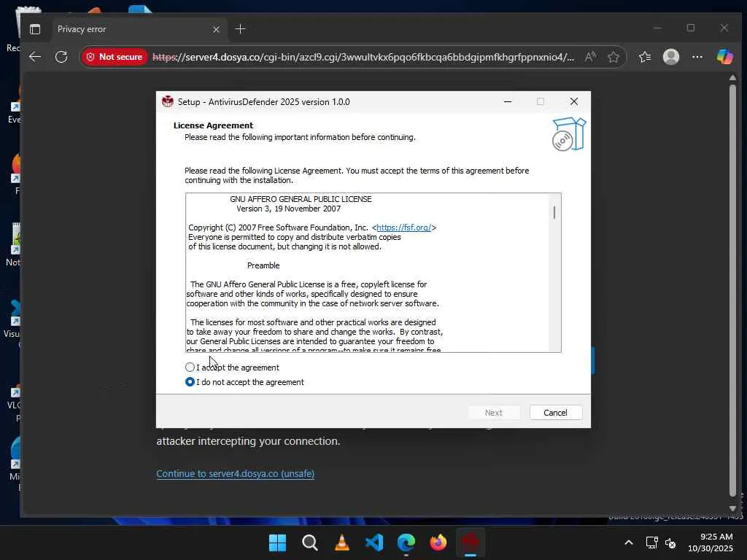This screenshot has height=560, width=747.
Task: Close the setup dialog with X
Action: point(574,101)
